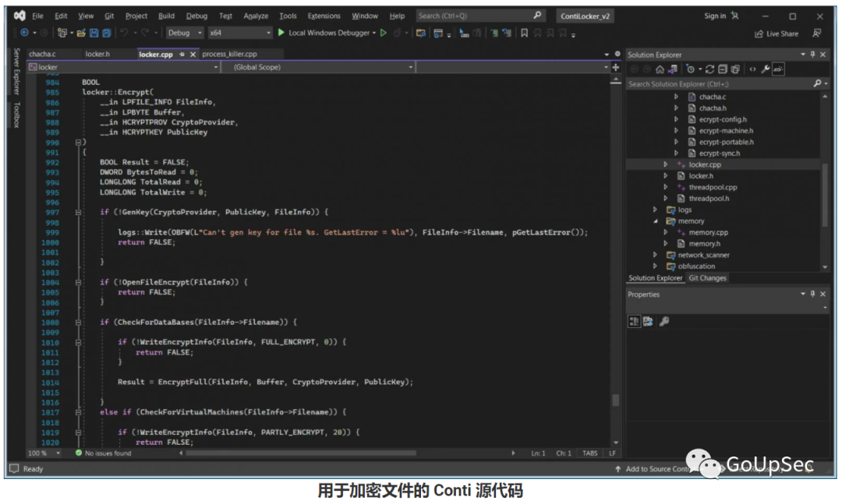842x504 pixels.
Task: Open the Server Explorer side tab
Action: 16,72
